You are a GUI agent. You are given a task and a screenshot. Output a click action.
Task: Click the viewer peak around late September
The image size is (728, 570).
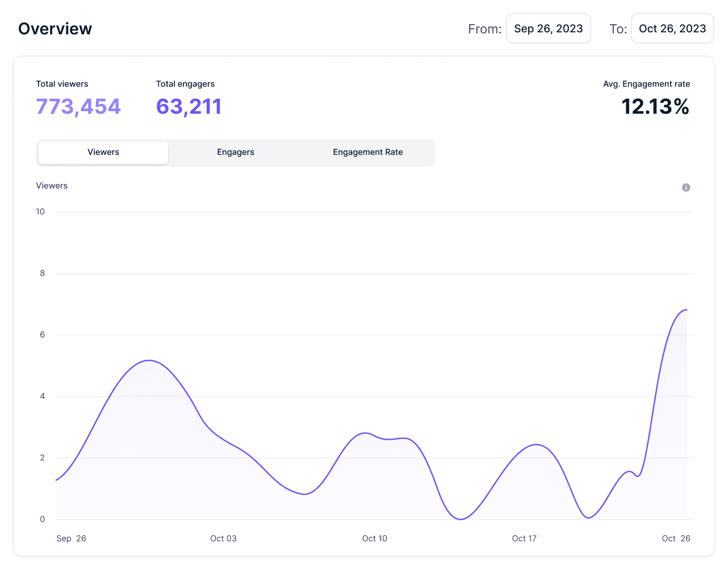click(x=150, y=361)
